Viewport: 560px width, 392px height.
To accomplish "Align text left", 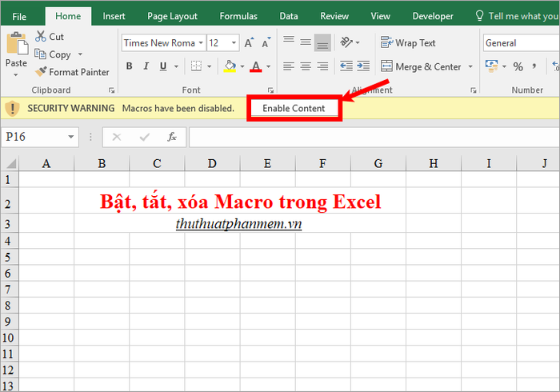I will pos(289,66).
